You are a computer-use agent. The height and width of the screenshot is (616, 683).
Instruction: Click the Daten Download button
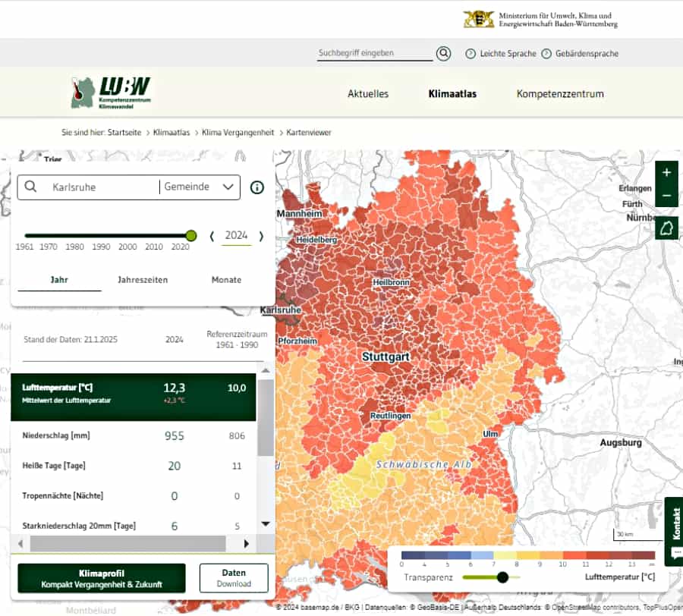[x=234, y=577]
